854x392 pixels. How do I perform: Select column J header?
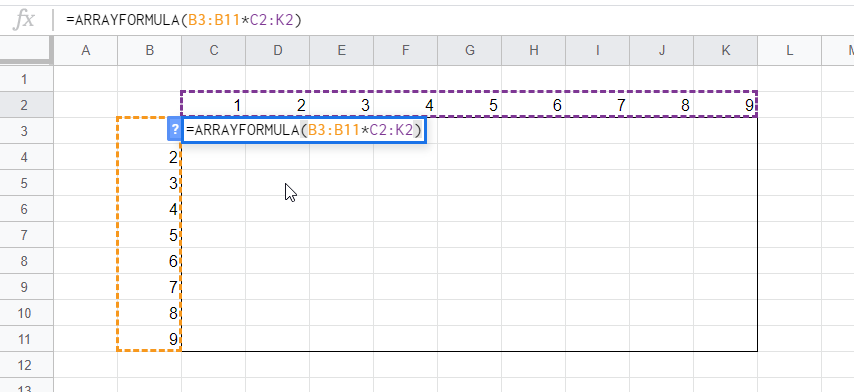(662, 51)
